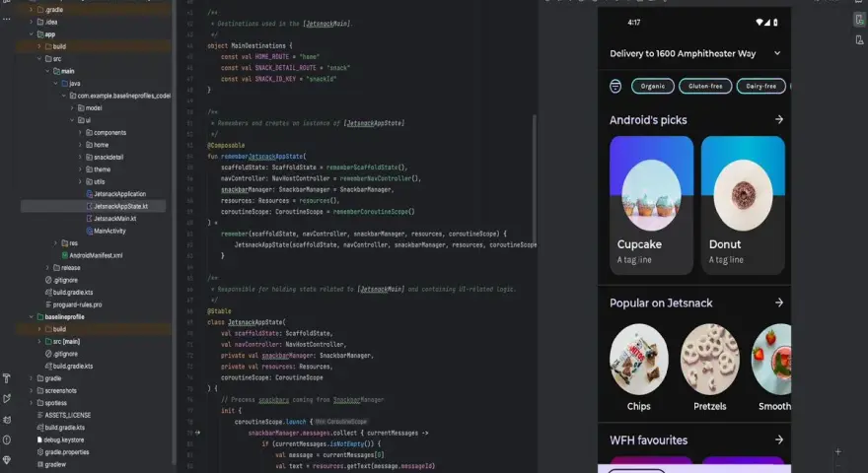This screenshot has width=868, height=473.
Task: Expand the release folder
Action: pyautogui.click(x=47, y=268)
